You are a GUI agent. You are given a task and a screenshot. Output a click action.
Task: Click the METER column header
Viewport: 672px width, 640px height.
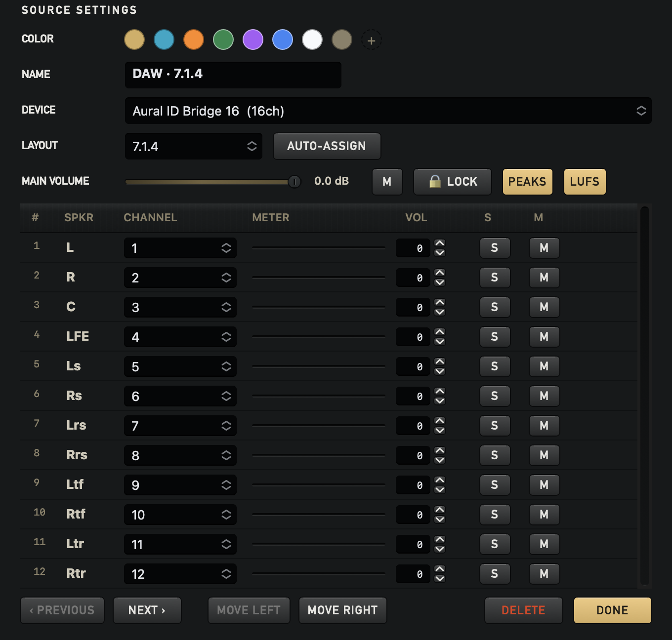[271, 218]
